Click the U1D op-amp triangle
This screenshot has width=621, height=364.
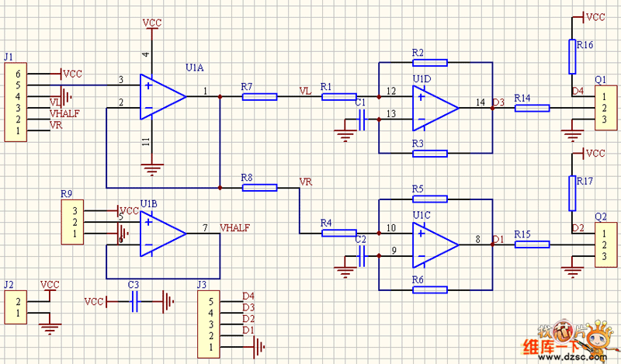(x=433, y=107)
